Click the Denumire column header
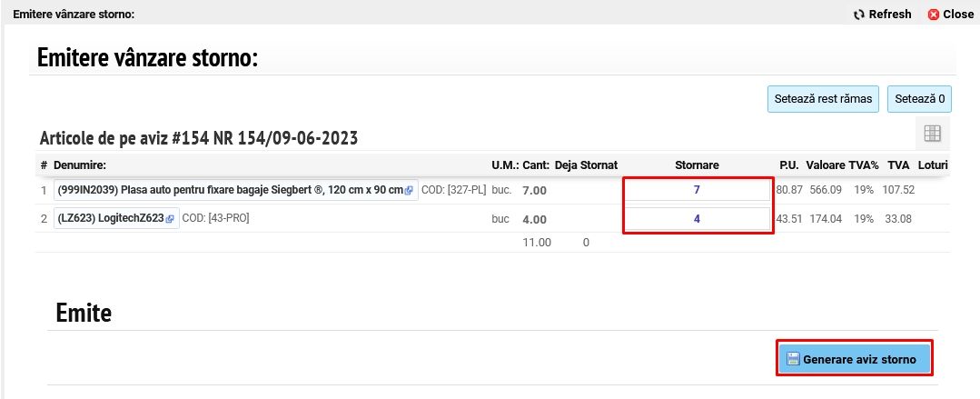This screenshot has width=980, height=399. click(80, 165)
